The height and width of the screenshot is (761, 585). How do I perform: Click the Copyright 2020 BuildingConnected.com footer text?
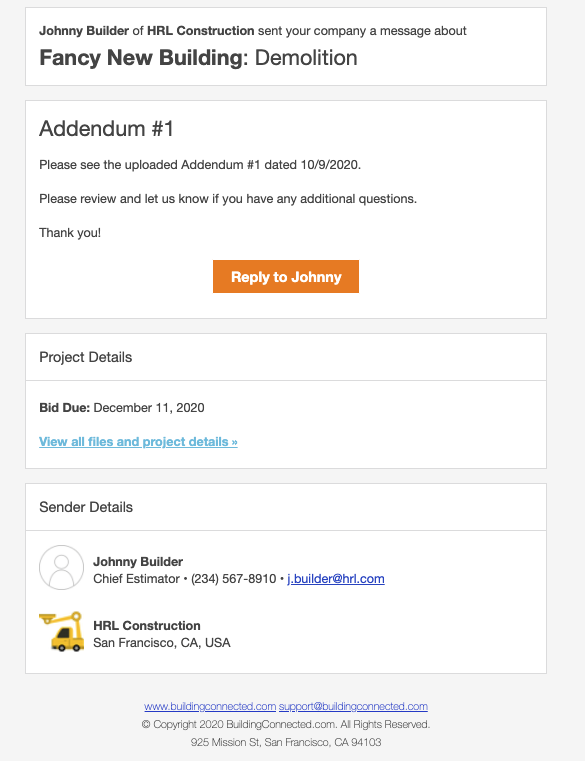coord(285,724)
